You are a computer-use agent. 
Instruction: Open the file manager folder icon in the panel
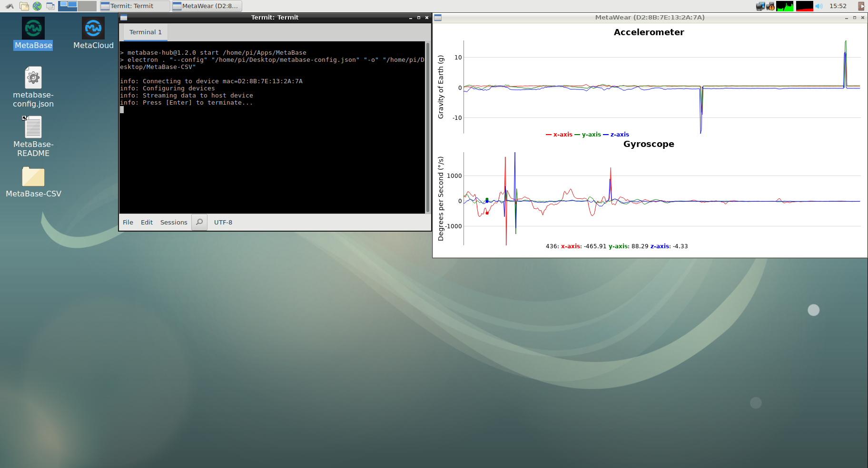24,6
